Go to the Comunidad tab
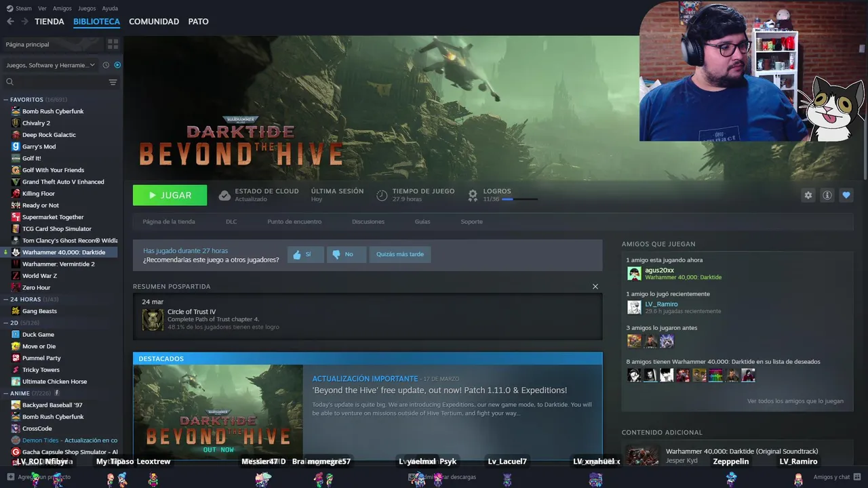Screen dimensions: 868x488 [x=154, y=22]
